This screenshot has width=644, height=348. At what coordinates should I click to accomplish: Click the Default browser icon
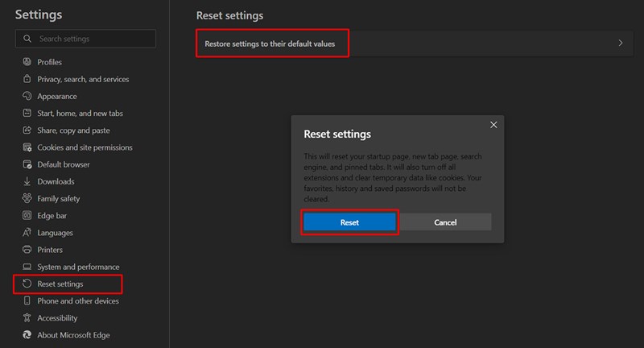pyautogui.click(x=27, y=164)
